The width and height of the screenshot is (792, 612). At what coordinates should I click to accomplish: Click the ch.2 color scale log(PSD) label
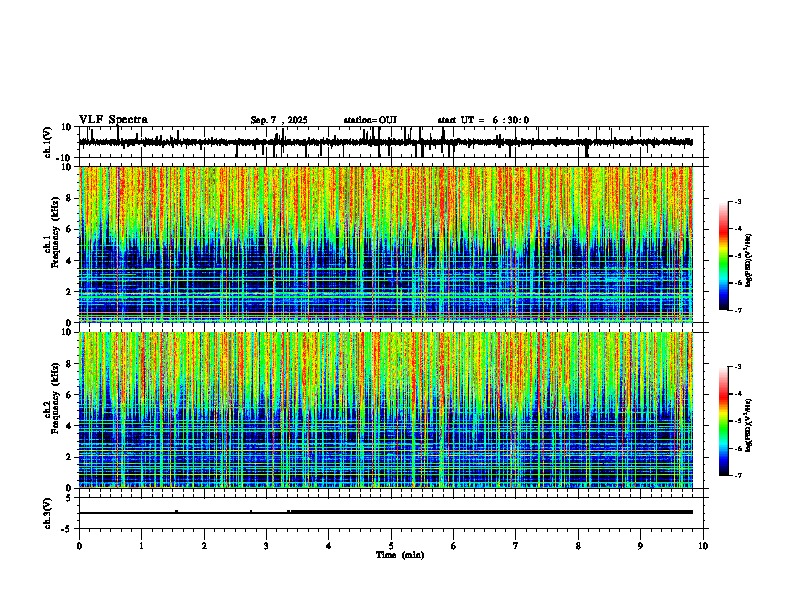[749, 425]
